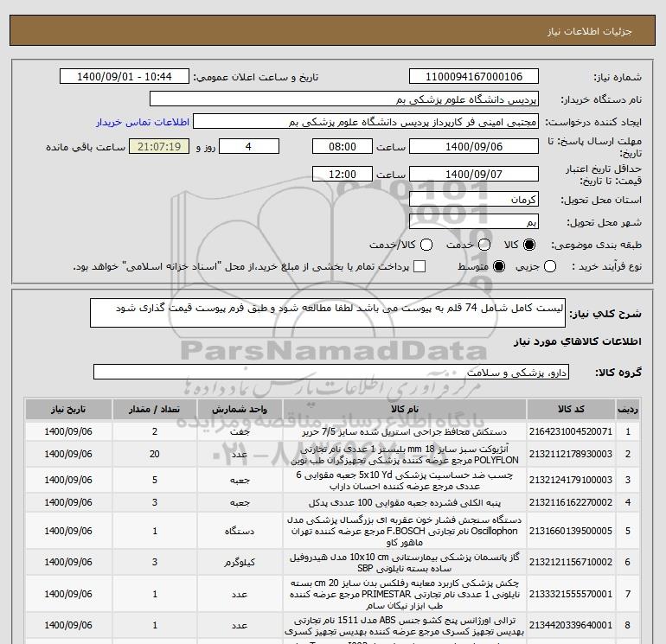
Task: Select the متوسط purchase type radio
Action: (499, 266)
